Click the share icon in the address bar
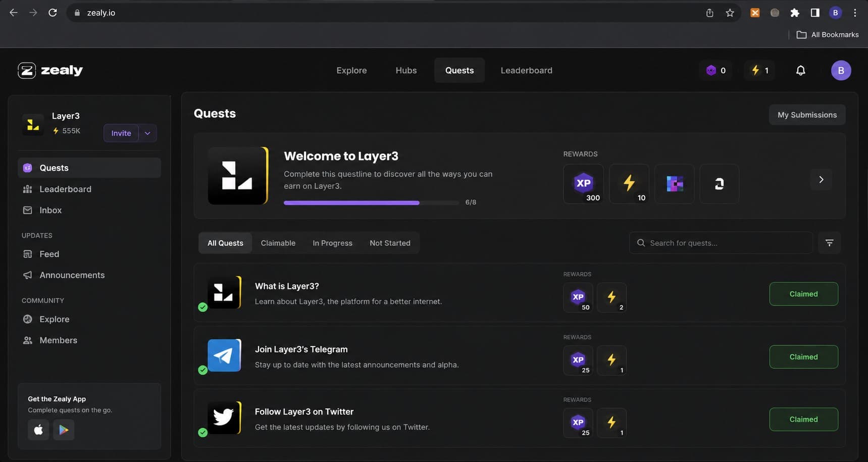Viewport: 868px width, 462px height. point(709,13)
